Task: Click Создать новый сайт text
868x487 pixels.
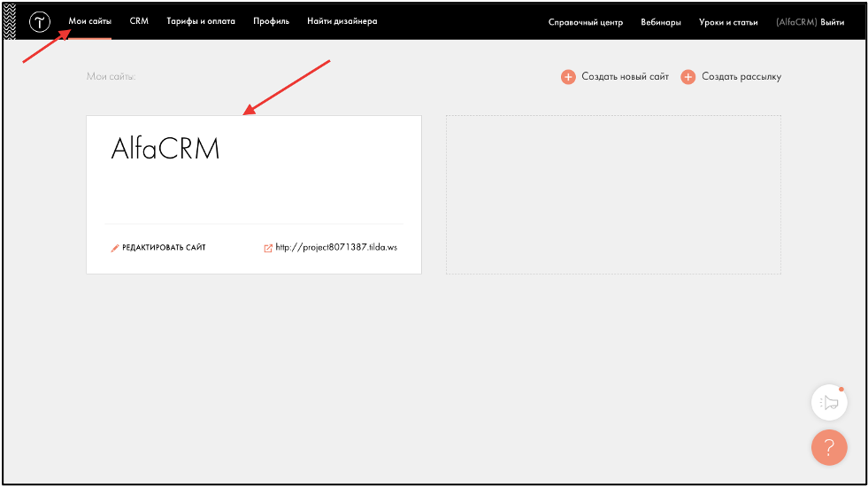Action: (625, 76)
